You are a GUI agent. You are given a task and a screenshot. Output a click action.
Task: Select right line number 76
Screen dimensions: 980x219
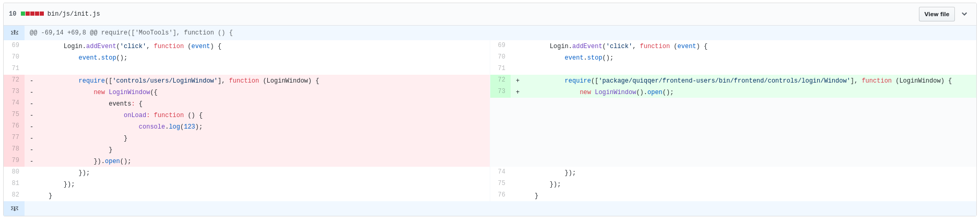(501, 195)
